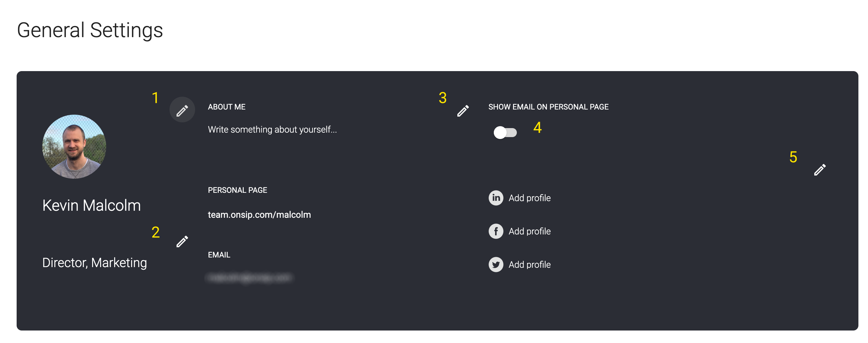Click the blurred email address
Screen dimensions: 868x343
249,278
